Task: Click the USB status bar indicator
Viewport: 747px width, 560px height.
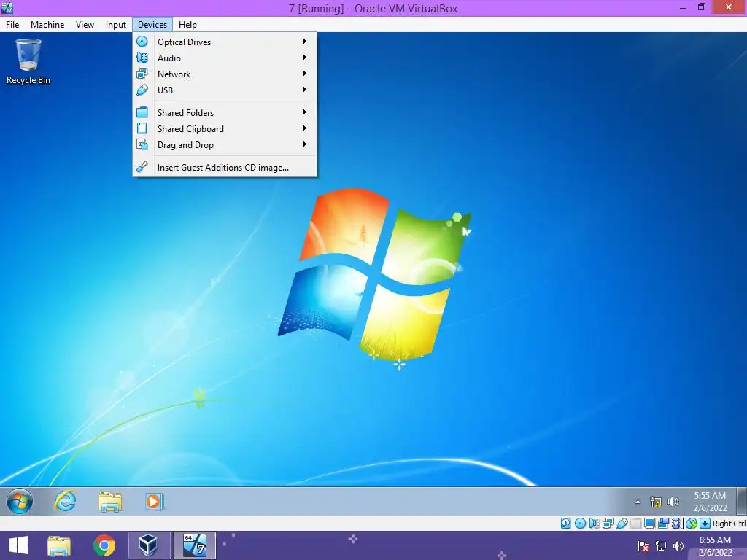Action: click(x=622, y=524)
